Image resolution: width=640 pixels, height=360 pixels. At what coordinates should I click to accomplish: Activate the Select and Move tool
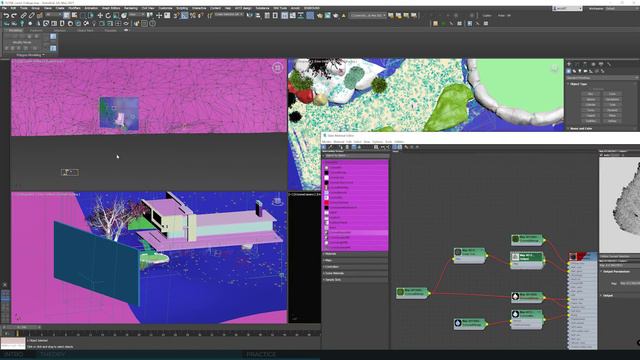[x=100, y=16]
